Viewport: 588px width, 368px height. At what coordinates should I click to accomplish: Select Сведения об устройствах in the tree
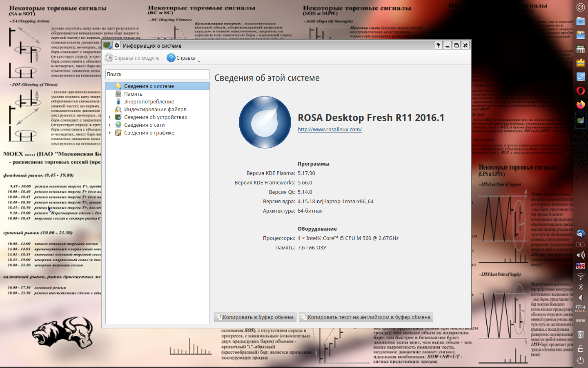[158, 117]
